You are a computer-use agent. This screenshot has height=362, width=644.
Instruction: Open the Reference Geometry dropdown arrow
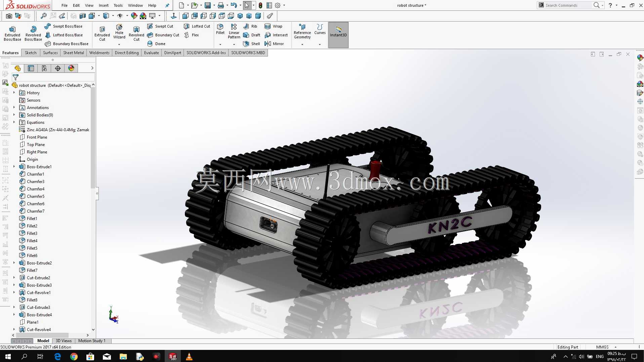point(302,44)
